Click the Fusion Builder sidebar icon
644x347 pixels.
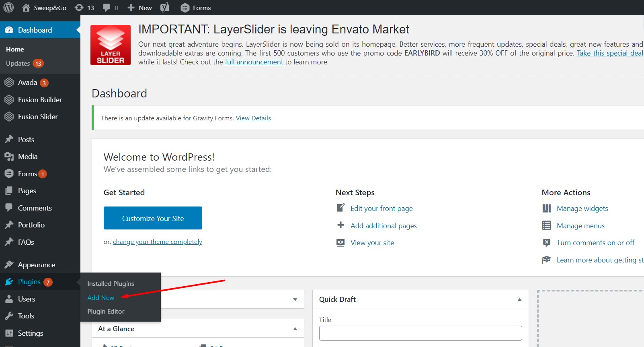point(9,99)
